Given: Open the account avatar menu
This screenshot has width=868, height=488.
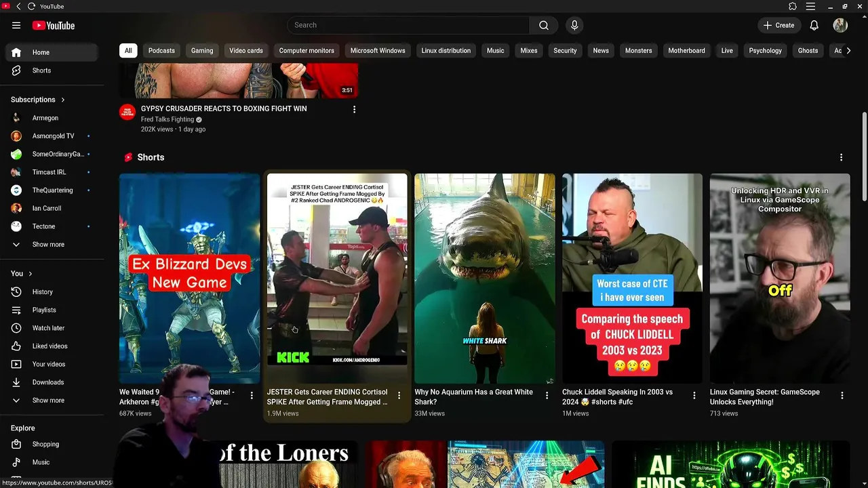Looking at the screenshot, I should (840, 25).
